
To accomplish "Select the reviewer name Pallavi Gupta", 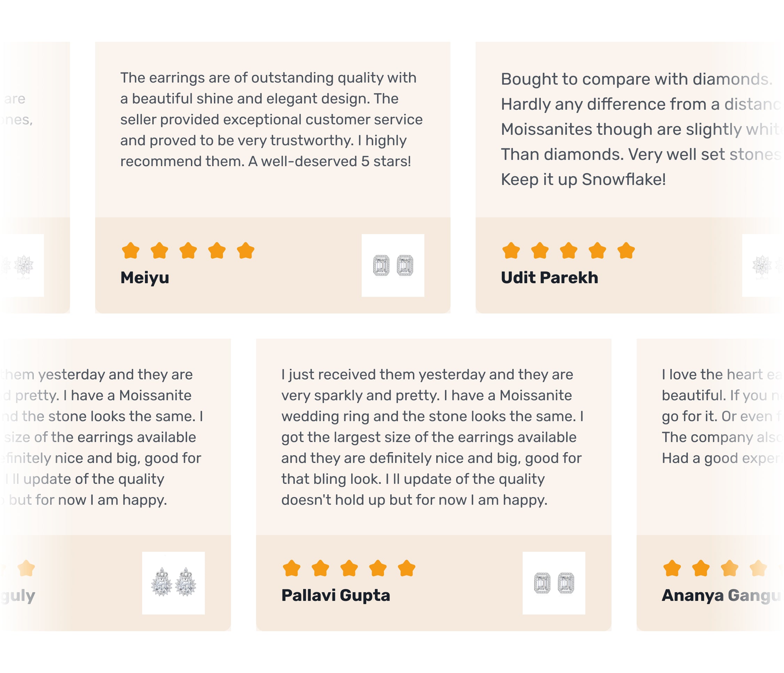I will tap(336, 595).
